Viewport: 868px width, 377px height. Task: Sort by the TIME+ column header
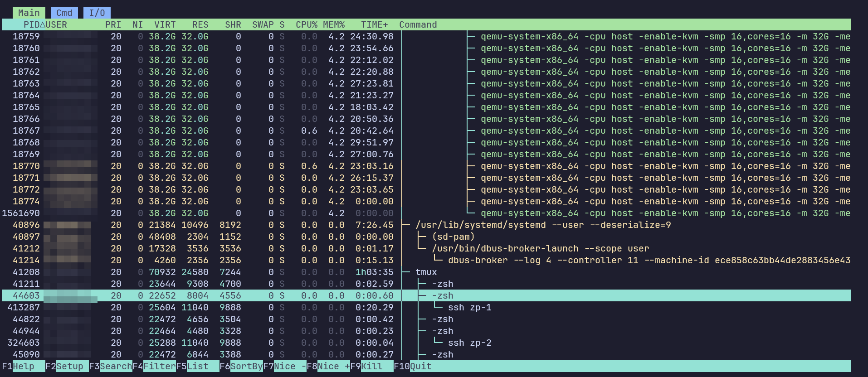375,24
